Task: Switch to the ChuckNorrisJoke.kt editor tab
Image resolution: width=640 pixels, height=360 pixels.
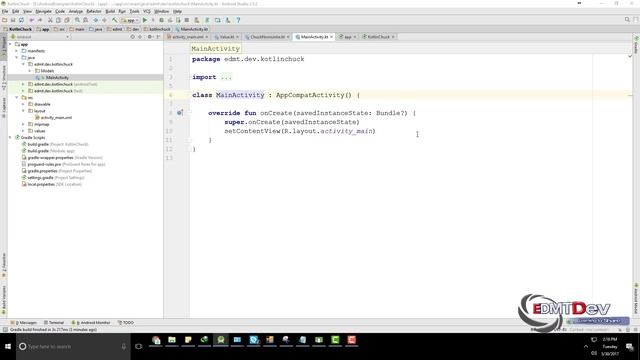Action: click(267, 37)
